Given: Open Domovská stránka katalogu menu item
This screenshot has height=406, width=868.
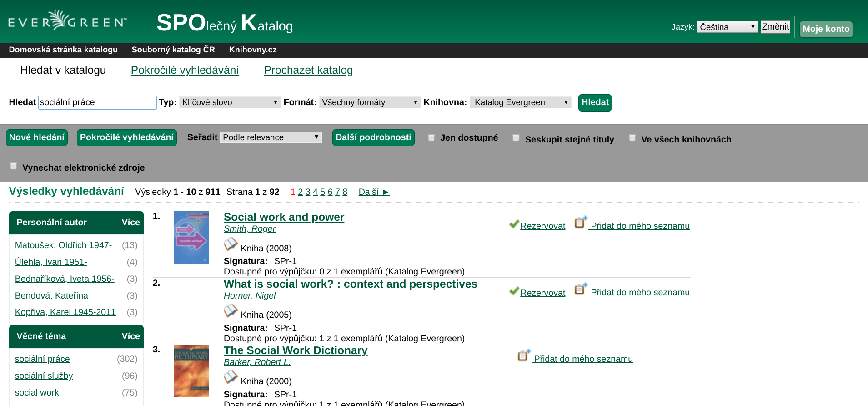Looking at the screenshot, I should [x=63, y=50].
